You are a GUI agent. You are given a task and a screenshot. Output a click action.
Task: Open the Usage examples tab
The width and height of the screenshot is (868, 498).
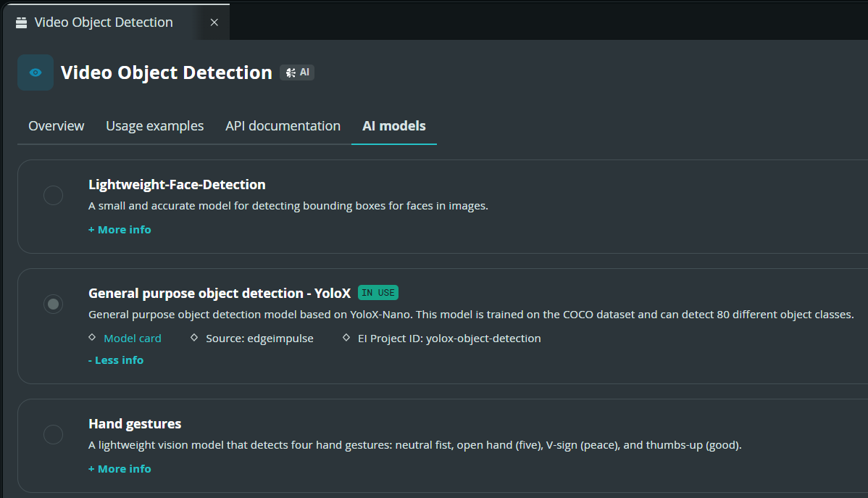(155, 125)
